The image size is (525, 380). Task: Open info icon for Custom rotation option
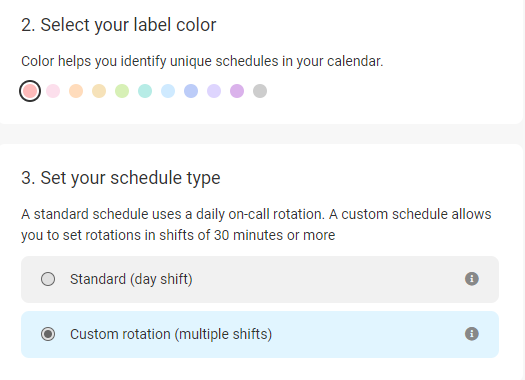471,334
